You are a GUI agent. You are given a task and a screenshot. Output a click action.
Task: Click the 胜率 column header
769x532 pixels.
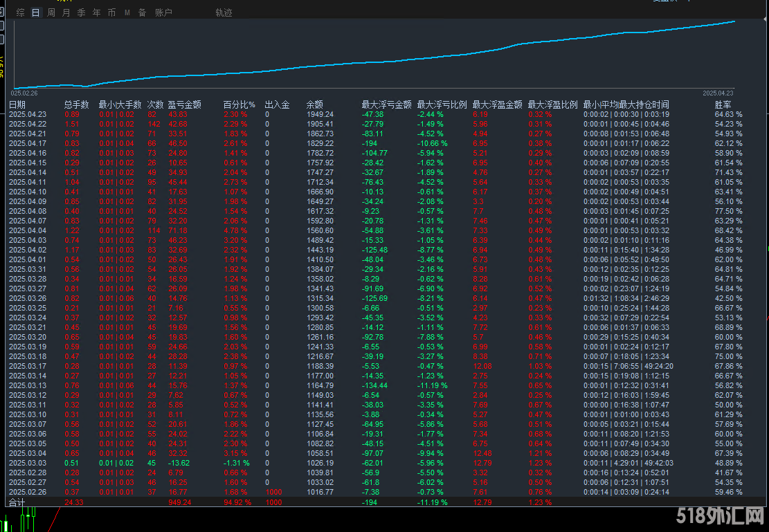tap(723, 104)
